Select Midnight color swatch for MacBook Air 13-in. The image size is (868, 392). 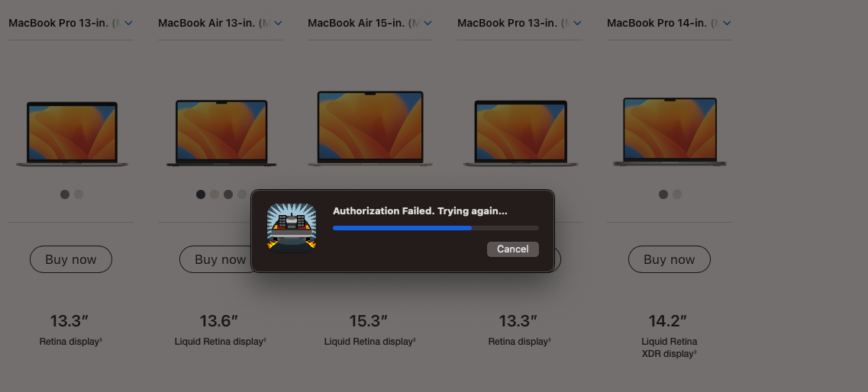tap(201, 194)
